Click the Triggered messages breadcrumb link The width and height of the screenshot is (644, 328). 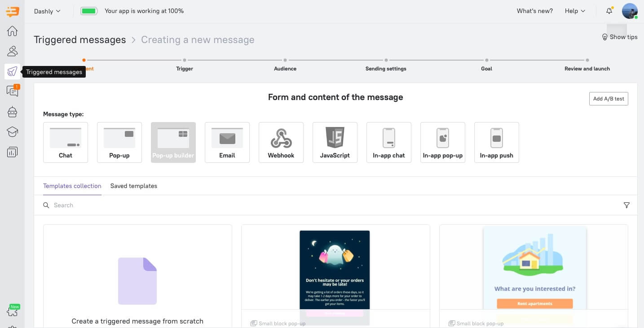80,39
